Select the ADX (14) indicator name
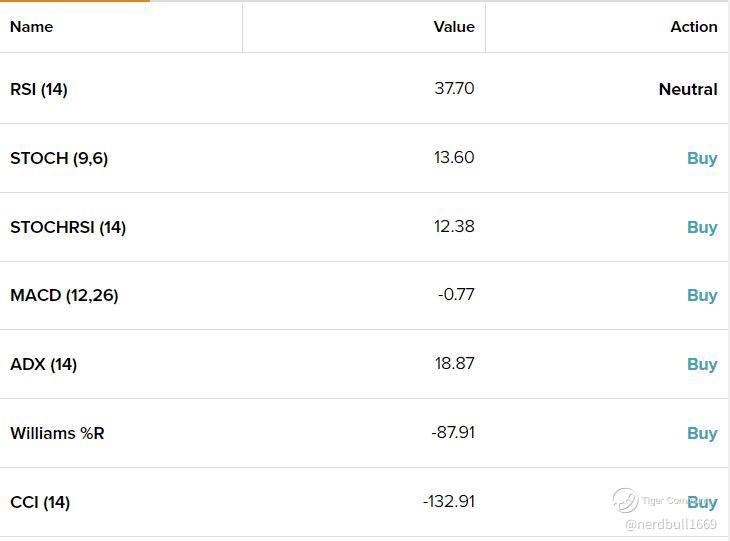This screenshot has height=541, width=730. [43, 364]
